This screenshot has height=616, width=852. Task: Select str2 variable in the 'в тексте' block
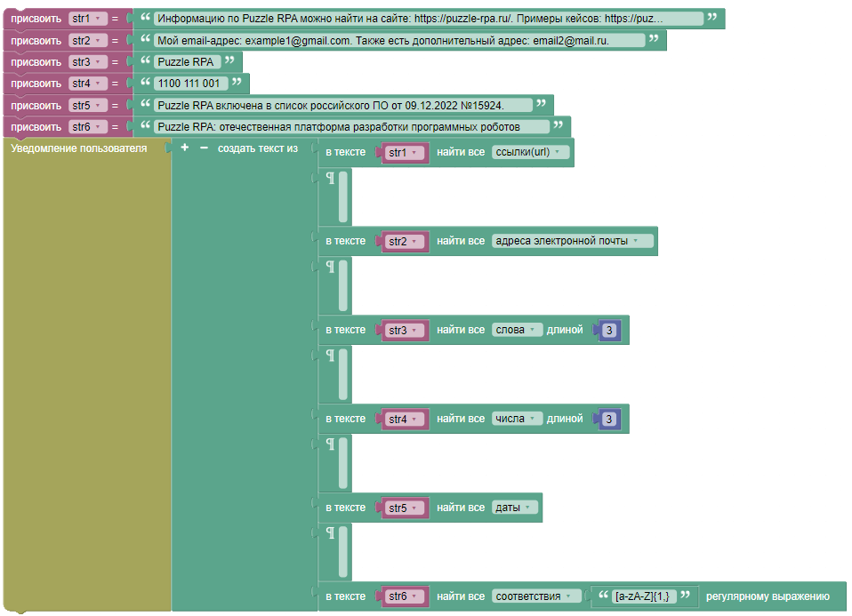point(405,241)
